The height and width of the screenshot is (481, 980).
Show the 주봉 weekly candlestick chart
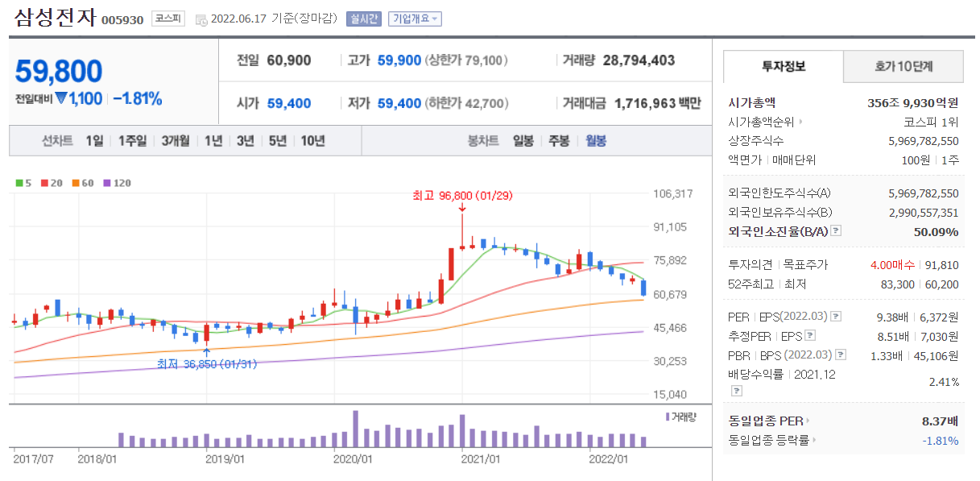tap(559, 141)
